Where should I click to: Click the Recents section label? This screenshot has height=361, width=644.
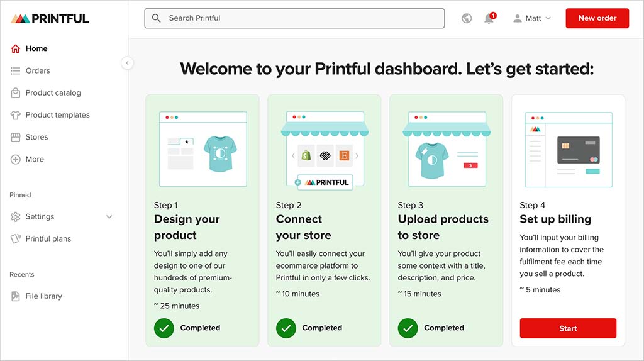click(x=22, y=274)
